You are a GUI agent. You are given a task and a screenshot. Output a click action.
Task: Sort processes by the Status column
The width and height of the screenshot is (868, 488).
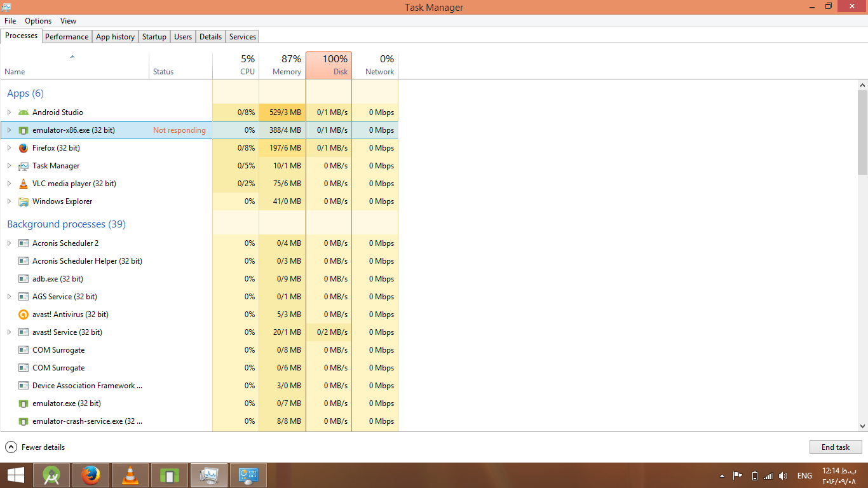(x=180, y=65)
